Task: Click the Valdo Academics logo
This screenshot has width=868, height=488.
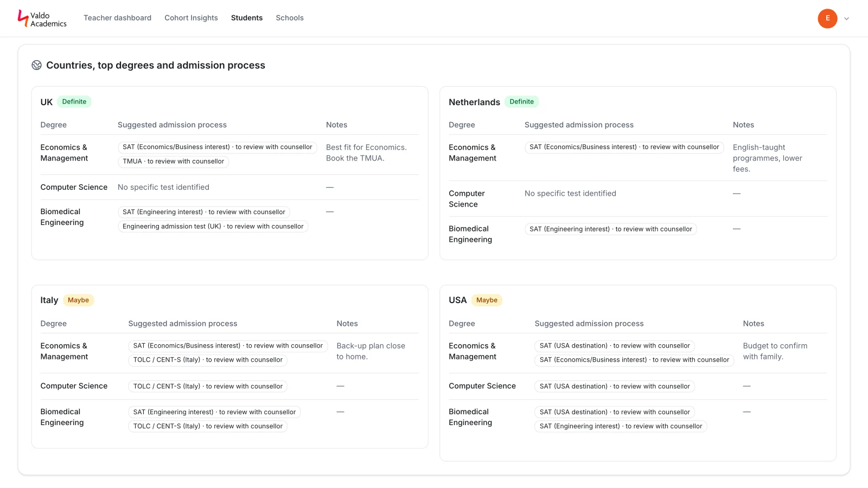Action: click(x=42, y=18)
